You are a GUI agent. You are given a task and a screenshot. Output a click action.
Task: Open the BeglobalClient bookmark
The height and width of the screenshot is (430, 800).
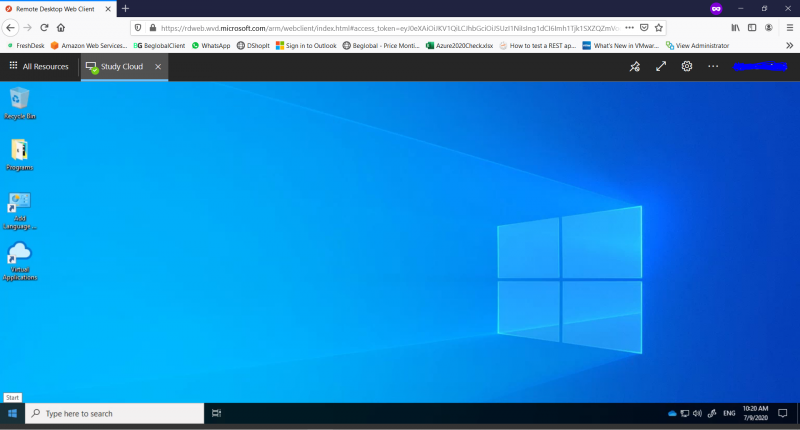click(x=159, y=45)
